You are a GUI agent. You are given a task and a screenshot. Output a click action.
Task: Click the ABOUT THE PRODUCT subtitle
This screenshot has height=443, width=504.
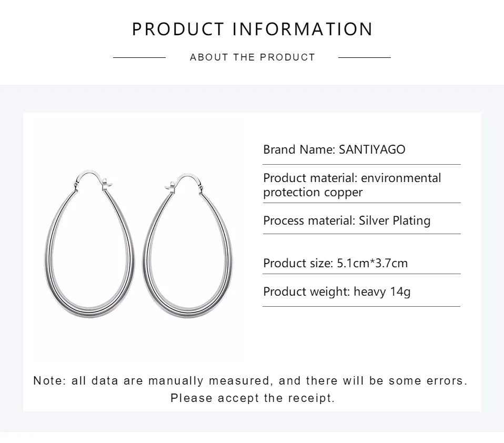click(x=253, y=57)
